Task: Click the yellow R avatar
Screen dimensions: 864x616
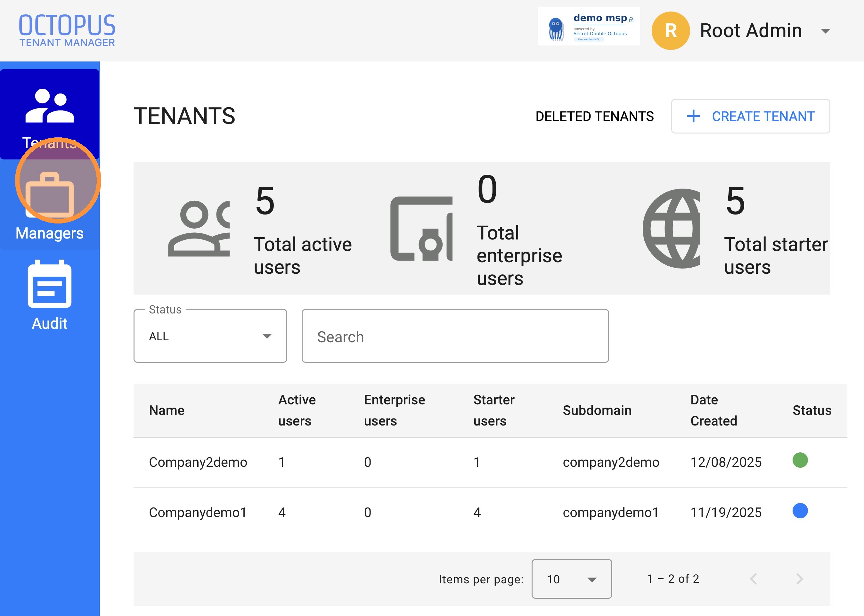Action: click(671, 31)
